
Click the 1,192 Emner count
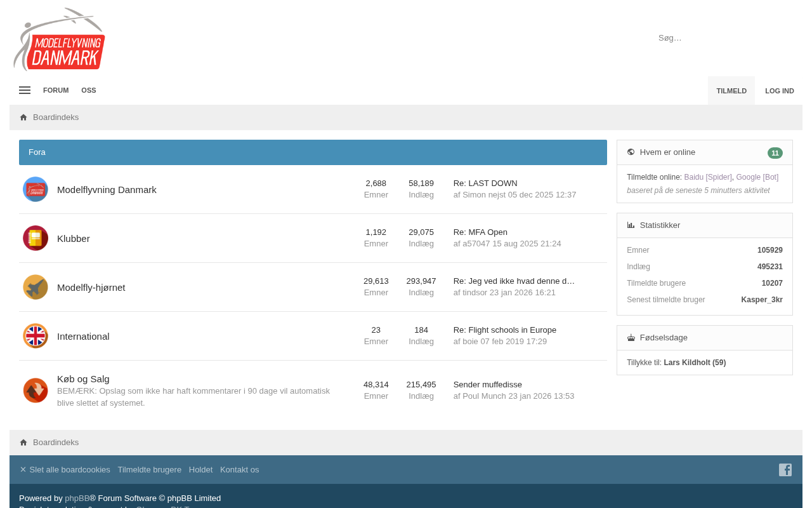pos(376,232)
